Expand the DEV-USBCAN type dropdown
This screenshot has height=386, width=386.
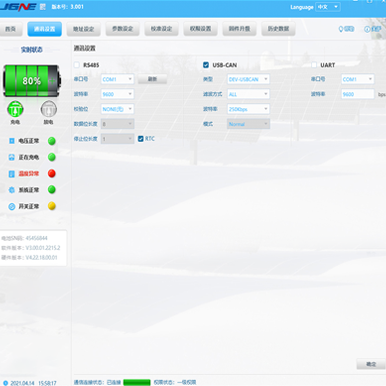click(248, 79)
